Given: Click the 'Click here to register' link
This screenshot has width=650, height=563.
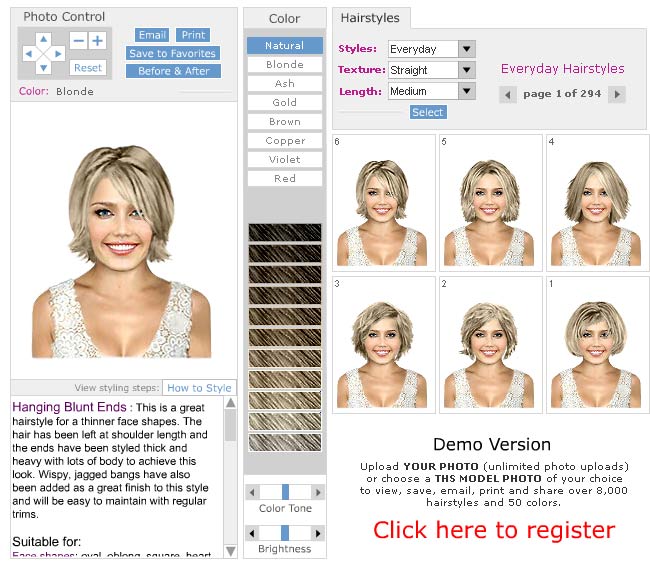Looking at the screenshot, I should (494, 529).
